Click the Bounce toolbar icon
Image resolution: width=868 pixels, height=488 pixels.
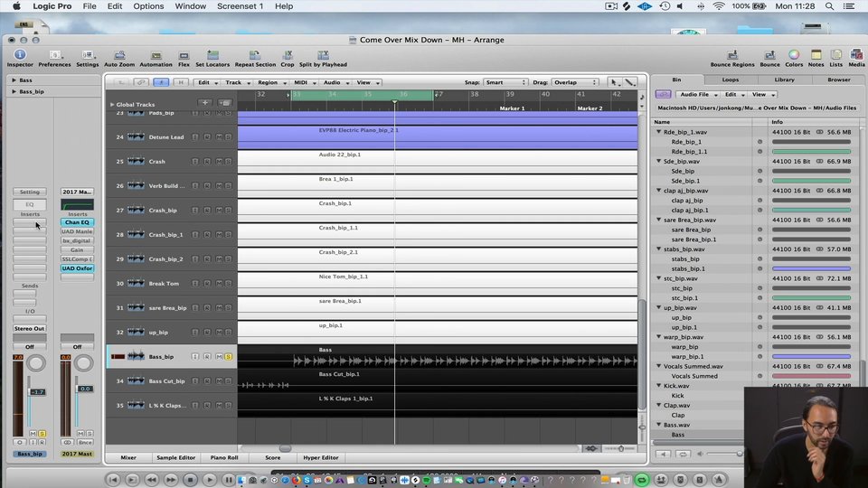[x=769, y=58]
